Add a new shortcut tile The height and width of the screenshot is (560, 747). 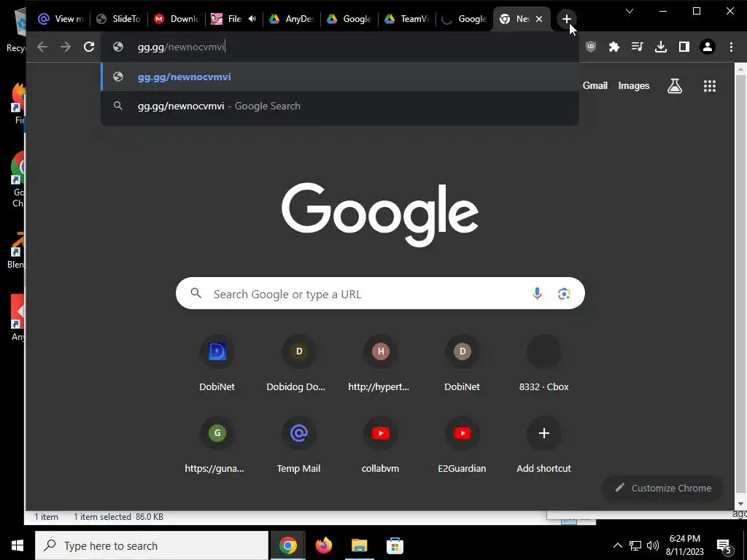point(543,444)
